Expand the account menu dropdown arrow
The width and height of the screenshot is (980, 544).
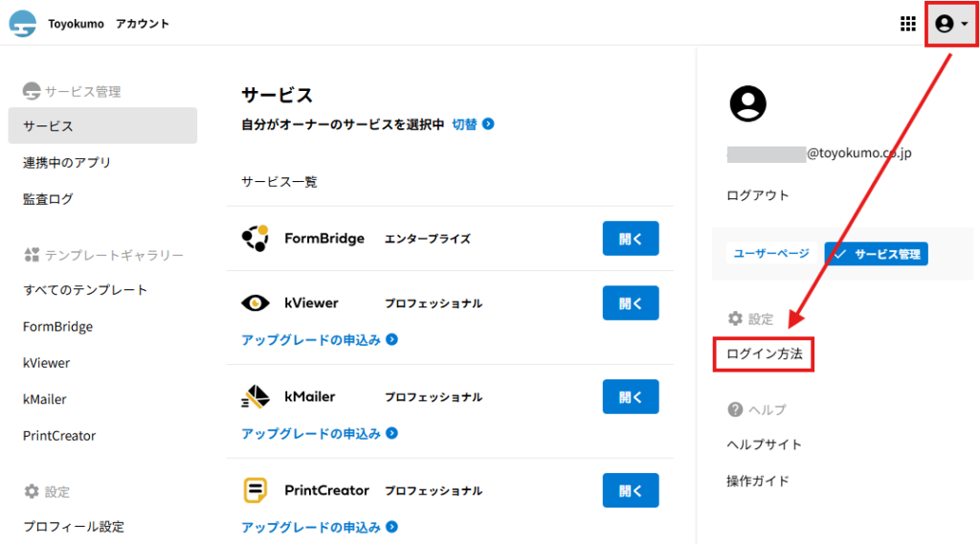[964, 25]
